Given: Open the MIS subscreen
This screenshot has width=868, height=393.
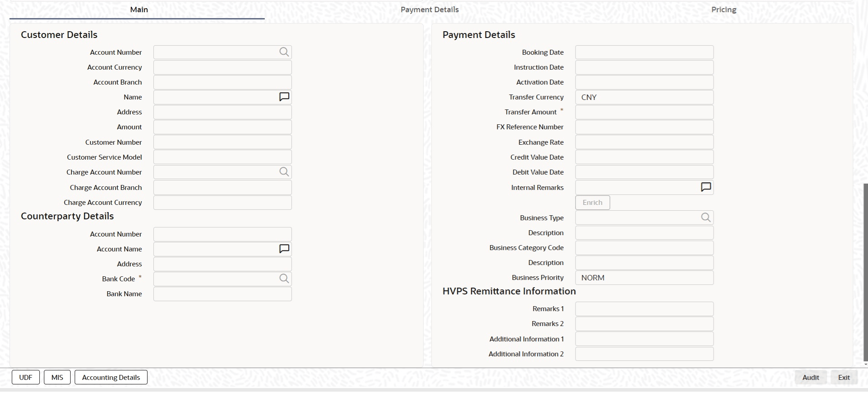Looking at the screenshot, I should click(57, 377).
